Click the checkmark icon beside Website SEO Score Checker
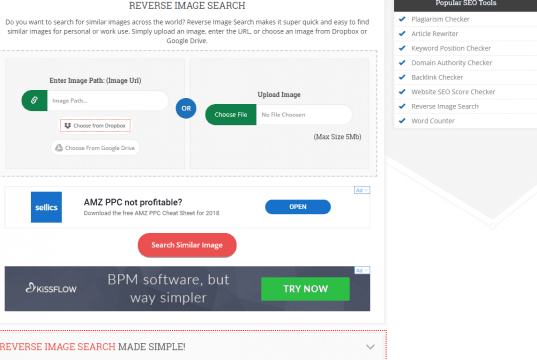The width and height of the screenshot is (537, 360). coord(402,91)
